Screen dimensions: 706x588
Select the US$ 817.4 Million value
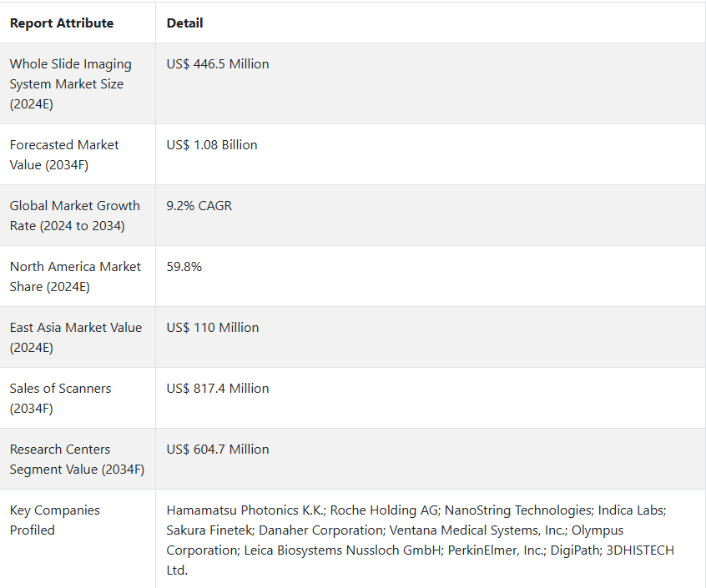point(218,389)
